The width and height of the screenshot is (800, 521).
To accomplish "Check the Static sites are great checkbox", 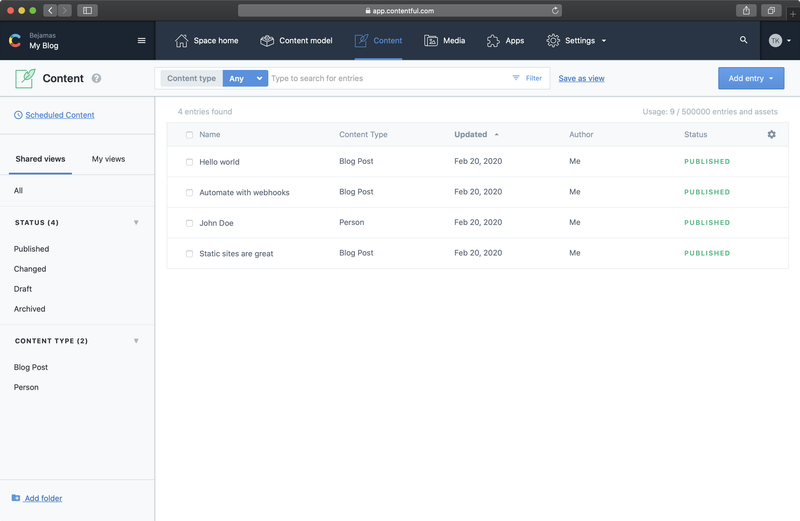I will point(189,254).
